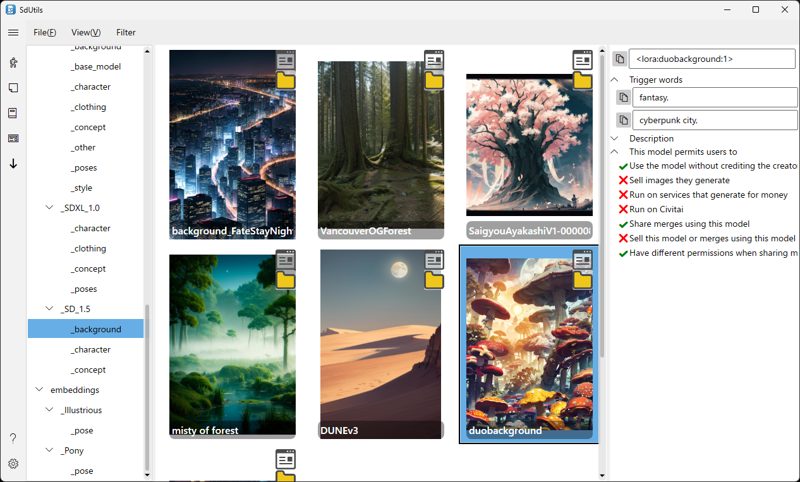Click folder icon on VancouverOGForest thumbnail
This screenshot has height=482, width=800.
pyautogui.click(x=434, y=81)
